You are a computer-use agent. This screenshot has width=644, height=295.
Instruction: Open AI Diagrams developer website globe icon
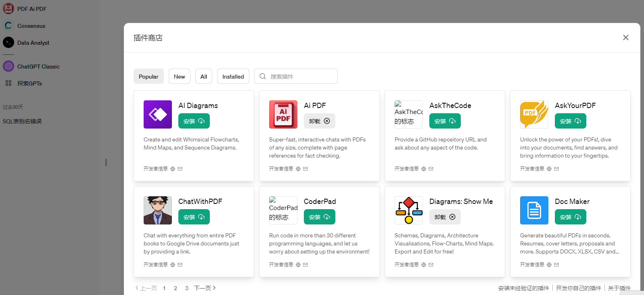click(x=173, y=169)
